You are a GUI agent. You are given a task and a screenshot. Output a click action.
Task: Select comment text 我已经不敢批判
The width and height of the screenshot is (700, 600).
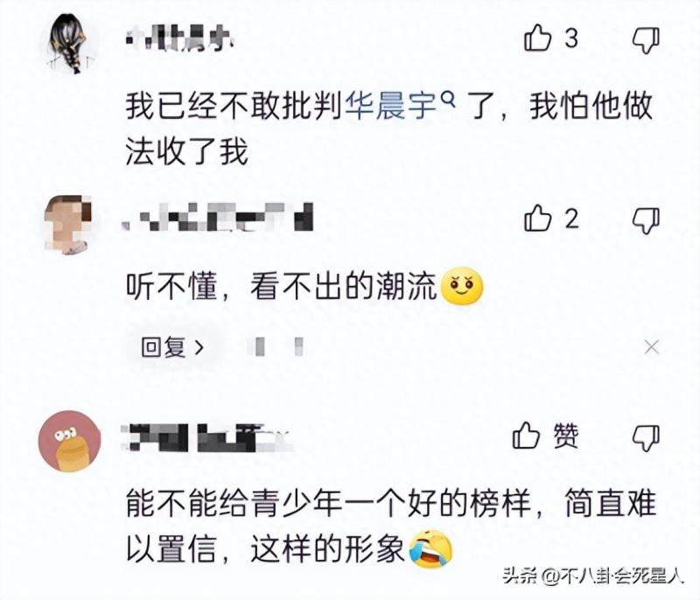coord(234,106)
